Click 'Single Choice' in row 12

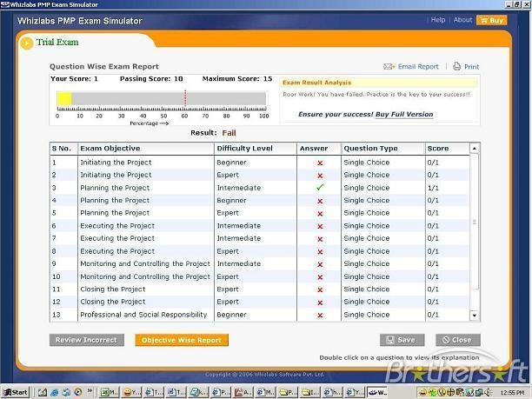[367, 302]
